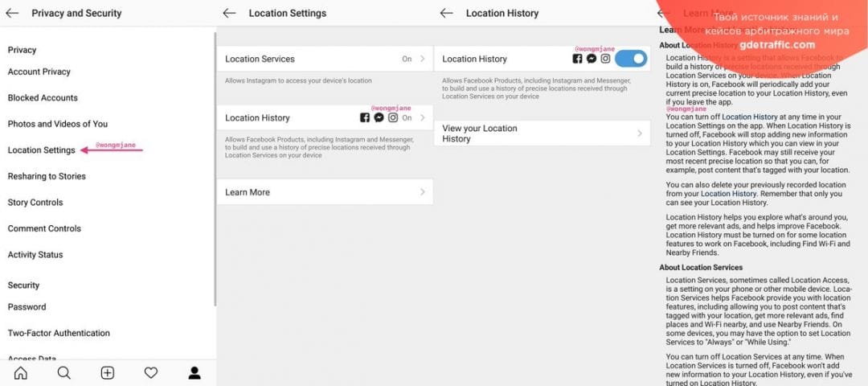
Task: Expand Location Services chevron
Action: [x=423, y=59]
